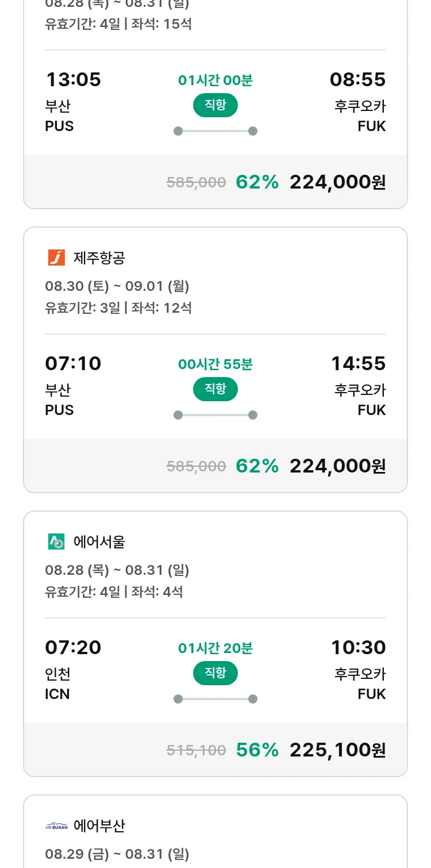The image size is (431, 868).
Task: Click the route line under 01시간 20분
Action: (x=215, y=699)
